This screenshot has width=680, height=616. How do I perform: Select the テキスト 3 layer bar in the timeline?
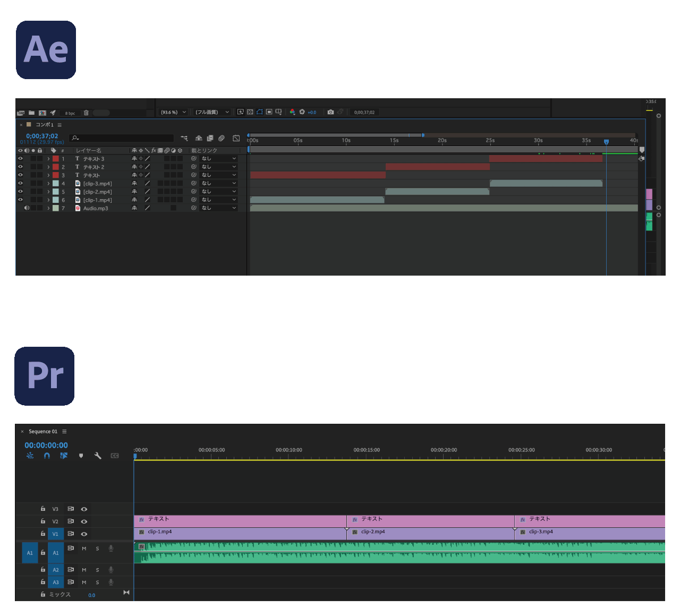coord(546,158)
